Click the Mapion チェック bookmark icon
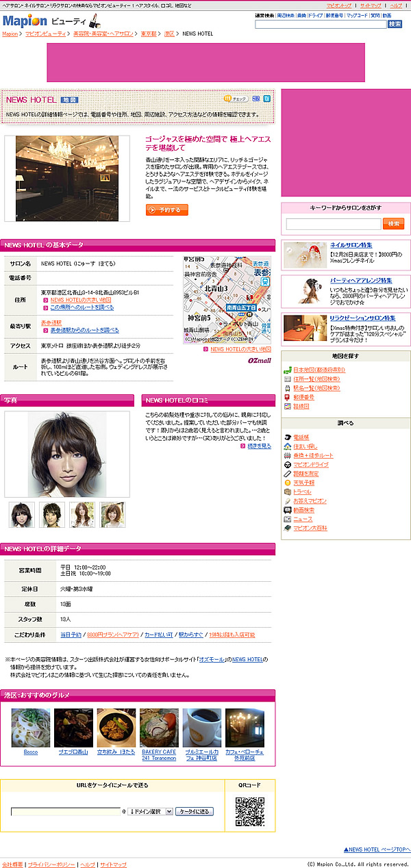 click(235, 99)
